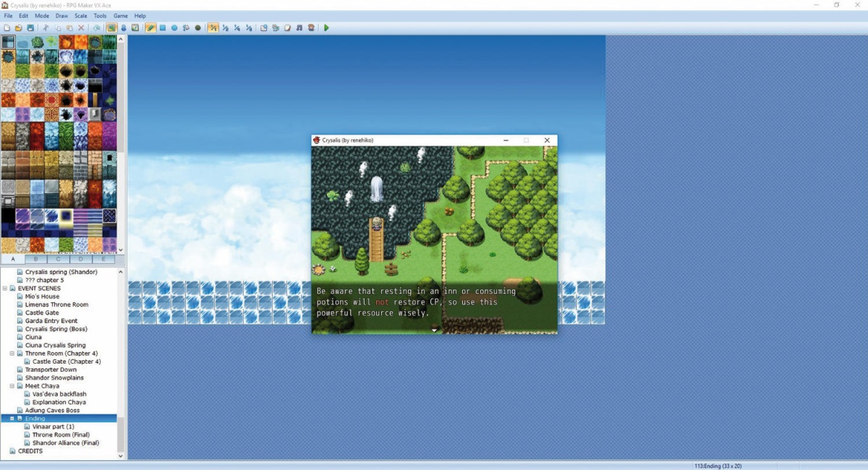Viewport: 868px width, 470px height.
Task: Click the red X Delete icon
Action: pyautogui.click(x=81, y=27)
